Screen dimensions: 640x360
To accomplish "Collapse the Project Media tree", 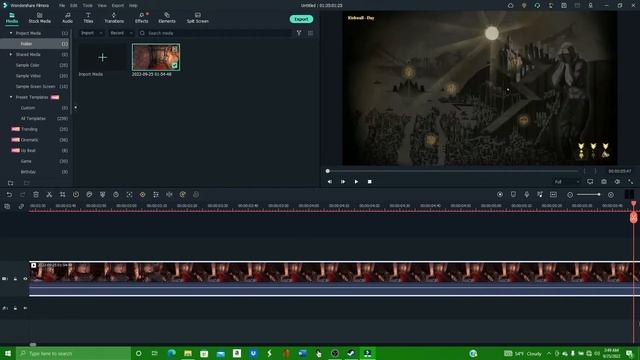I will coord(11,33).
